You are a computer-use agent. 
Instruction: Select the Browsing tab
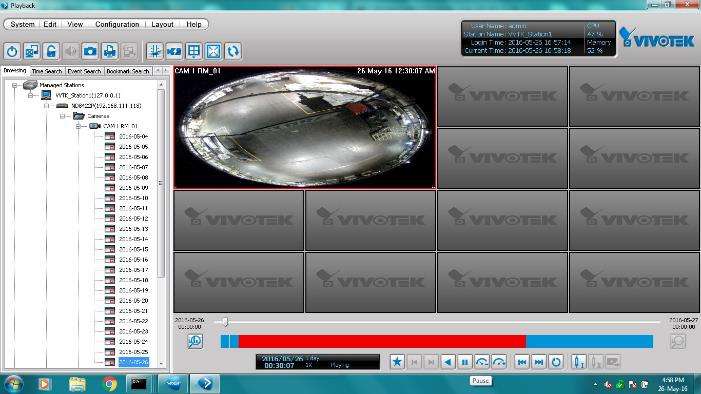[15, 71]
